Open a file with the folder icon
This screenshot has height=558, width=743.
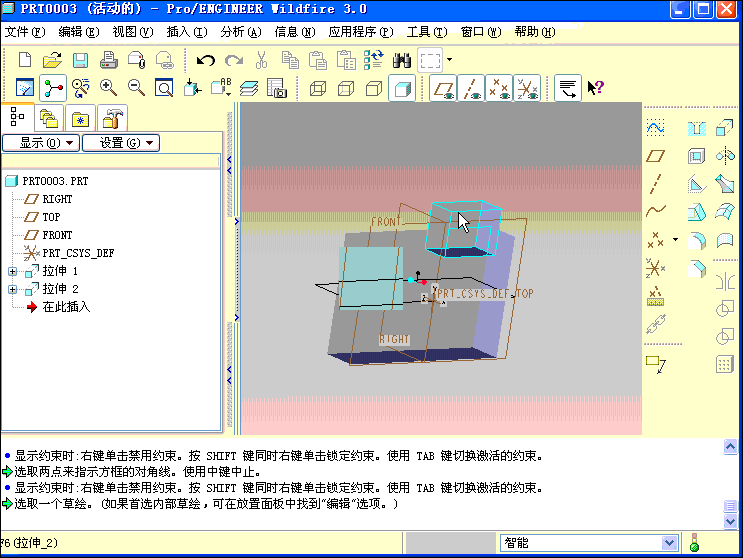[52, 60]
